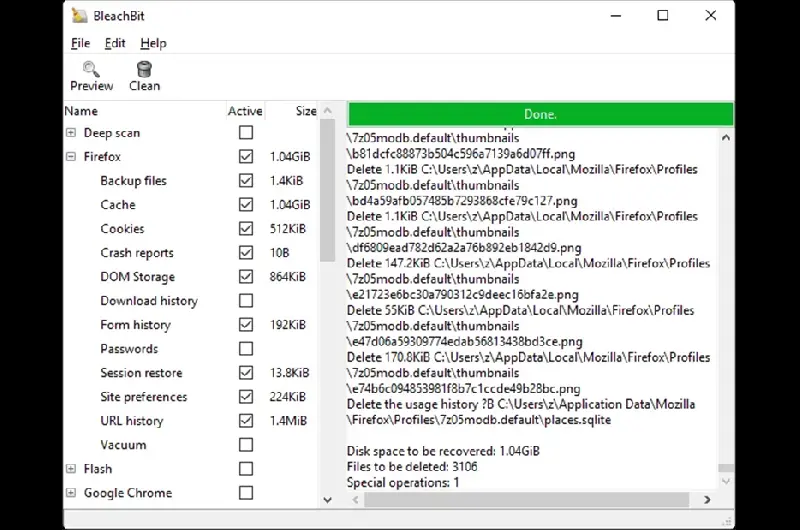Click the 'Disk space to be recovered: 1.04GiB' line
Viewport: 800px width, 530px height.
[443, 451]
